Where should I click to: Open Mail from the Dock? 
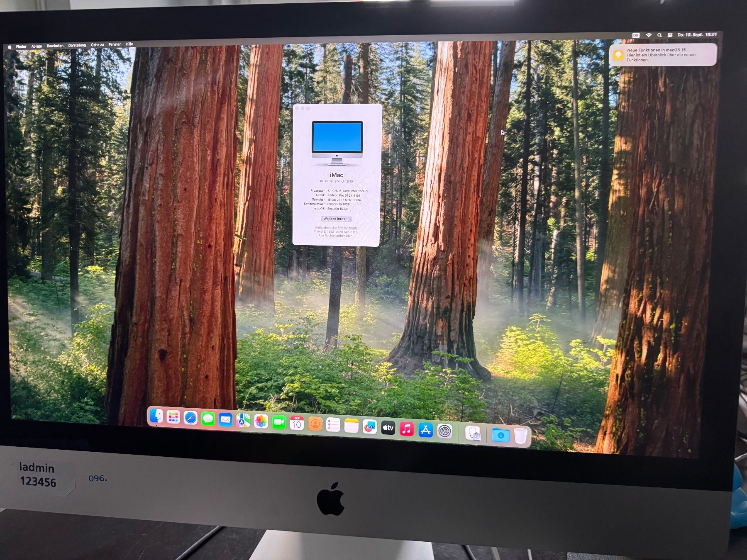(225, 420)
